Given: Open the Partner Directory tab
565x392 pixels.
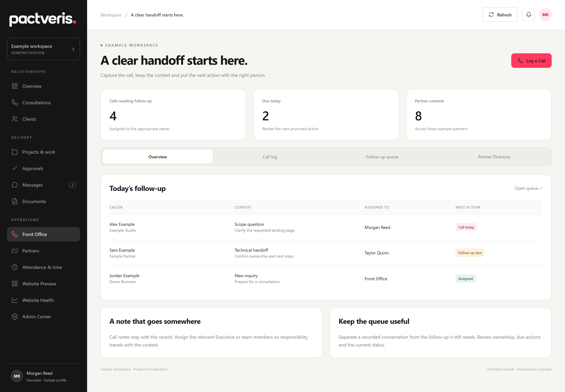Looking at the screenshot, I should pos(494,157).
